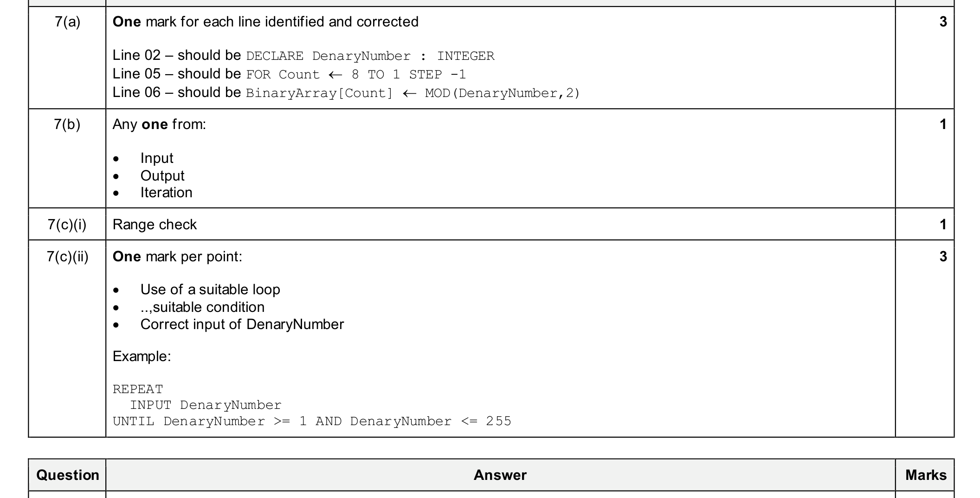Click the INPUT DenaryNumber code line

206,405
